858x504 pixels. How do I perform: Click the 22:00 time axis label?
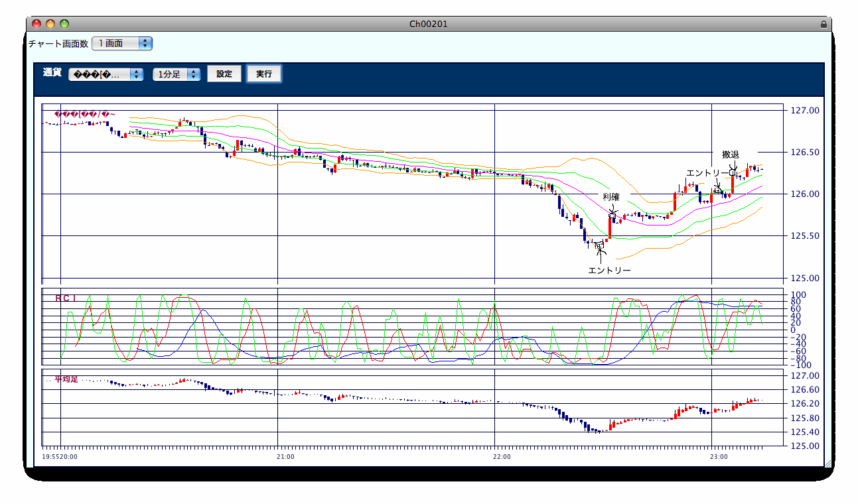coord(502,457)
